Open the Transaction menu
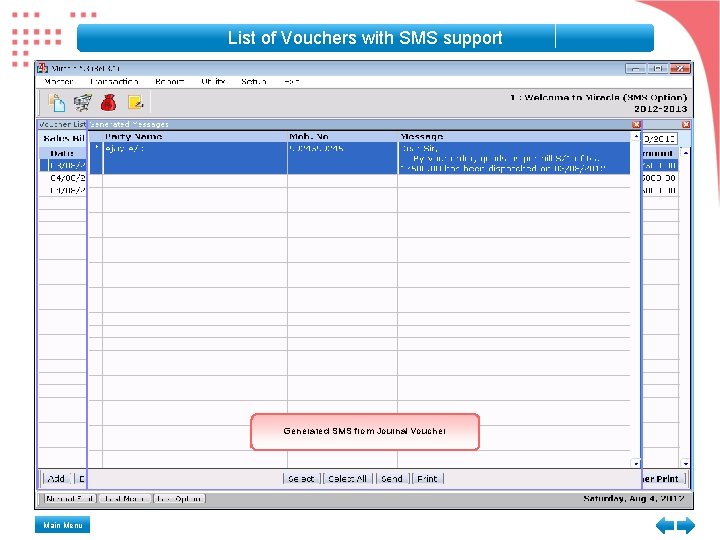Viewport: 720px width, 540px height. point(114,82)
